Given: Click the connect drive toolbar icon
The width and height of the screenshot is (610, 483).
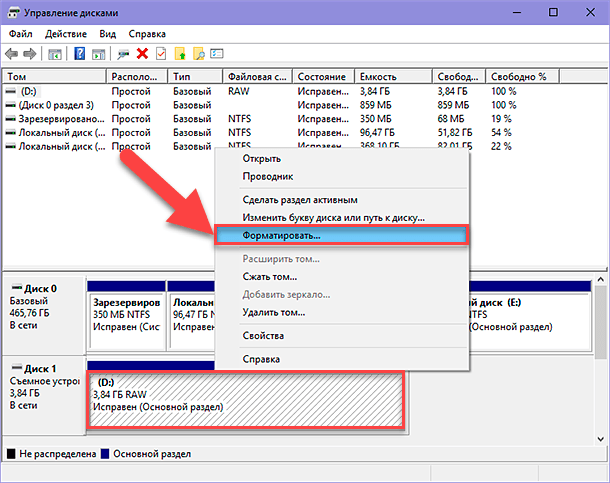Looking at the screenshot, I should [123, 54].
